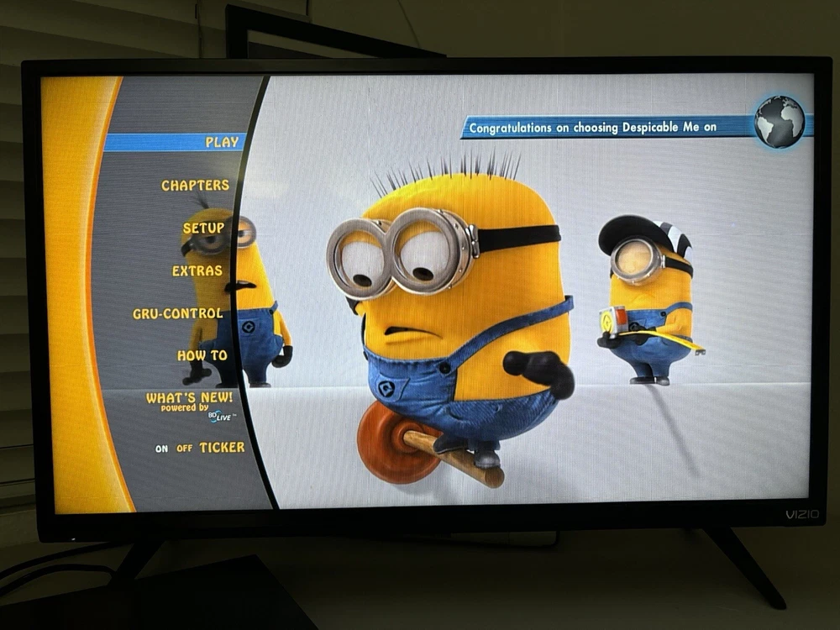
Task: Turn the ticker OFF
Action: coord(184,449)
